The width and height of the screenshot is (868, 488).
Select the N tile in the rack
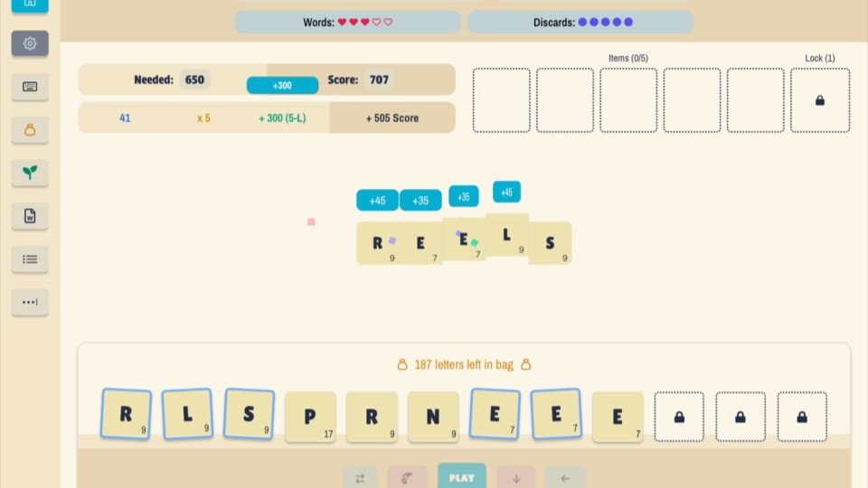(433, 417)
